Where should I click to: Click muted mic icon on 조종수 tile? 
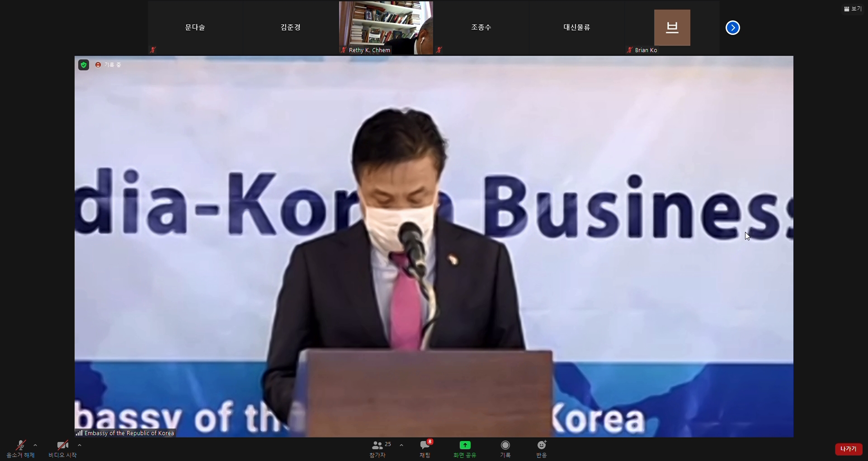439,50
